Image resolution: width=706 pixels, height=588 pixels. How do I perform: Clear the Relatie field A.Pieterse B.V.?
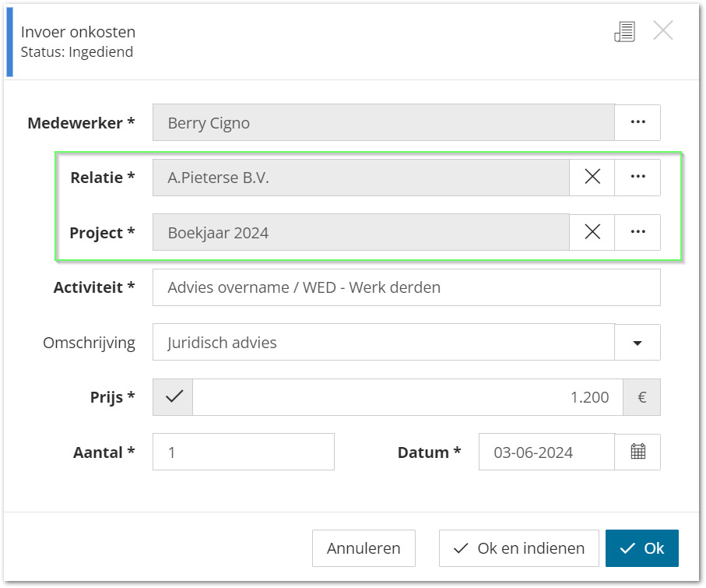coord(592,177)
